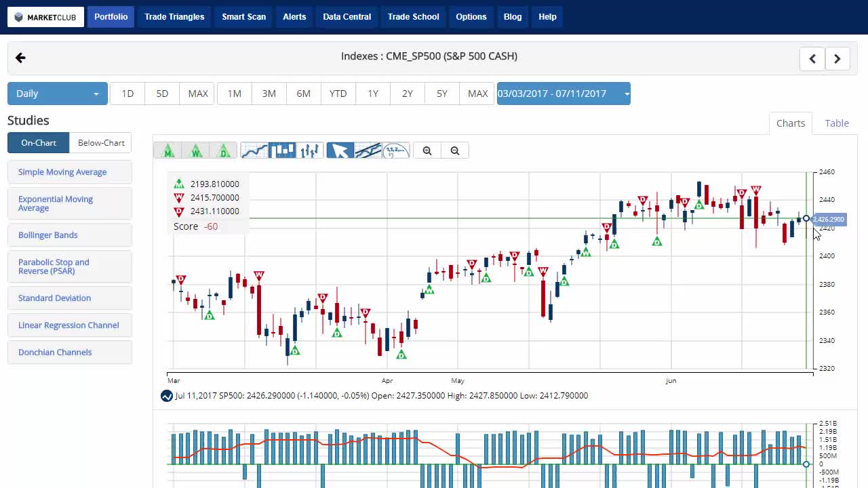Click the chart info wave icon
Viewport: 868px width, 488px height.
pos(167,396)
